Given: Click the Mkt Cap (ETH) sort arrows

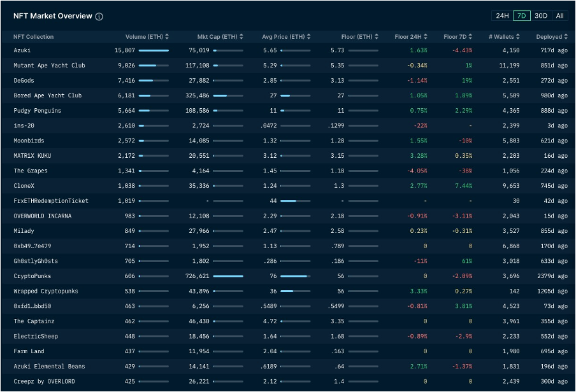Looking at the screenshot, I should (x=241, y=37).
